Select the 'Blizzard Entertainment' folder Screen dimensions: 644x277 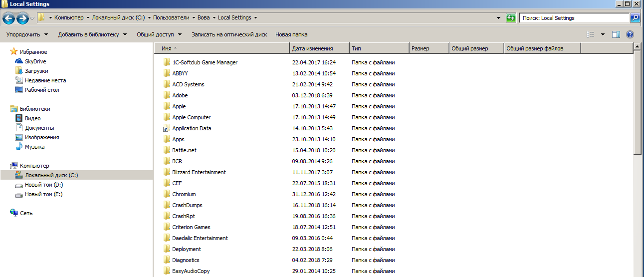coord(199,172)
